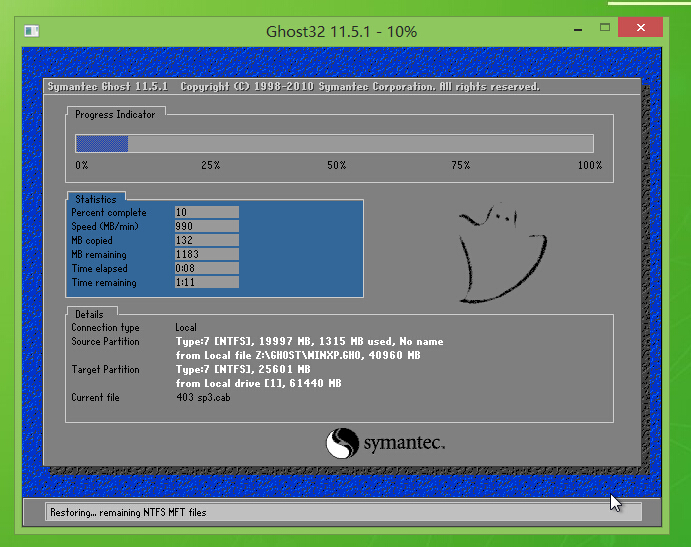Screen dimensions: 691x547
Task: Click the 'symantec.' wordmark text
Action: (404, 443)
